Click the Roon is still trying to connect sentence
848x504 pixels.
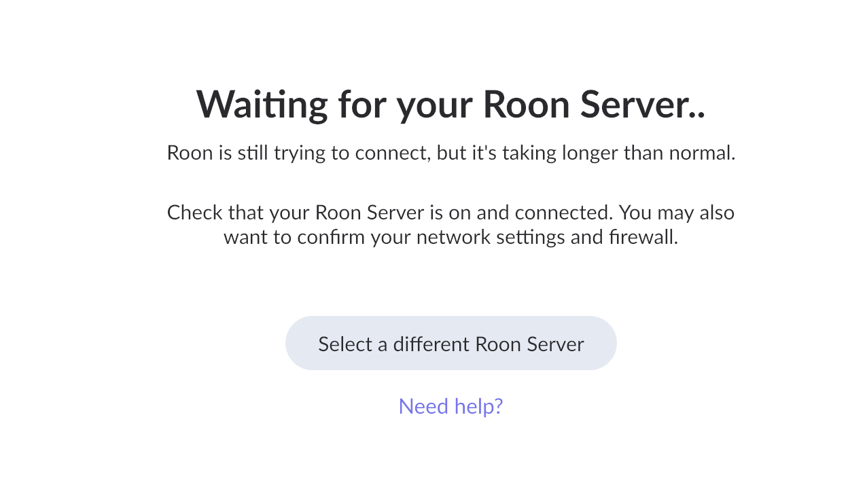(450, 153)
